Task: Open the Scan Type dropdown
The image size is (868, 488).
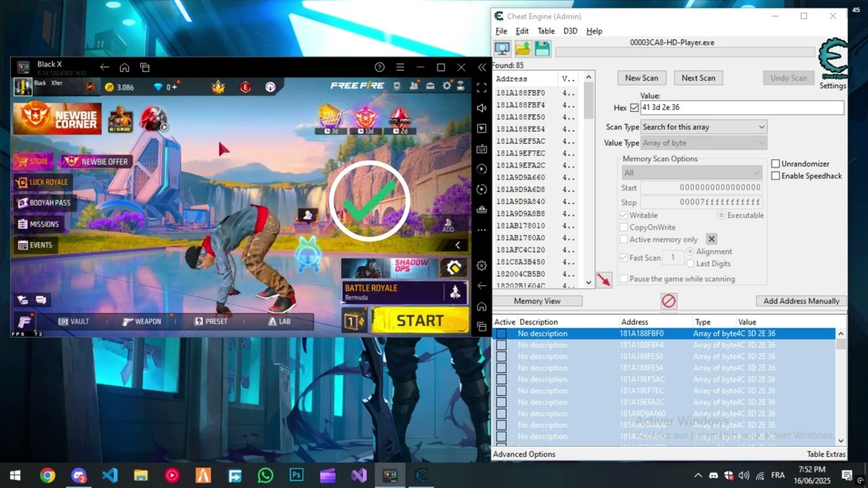Action: pos(704,127)
